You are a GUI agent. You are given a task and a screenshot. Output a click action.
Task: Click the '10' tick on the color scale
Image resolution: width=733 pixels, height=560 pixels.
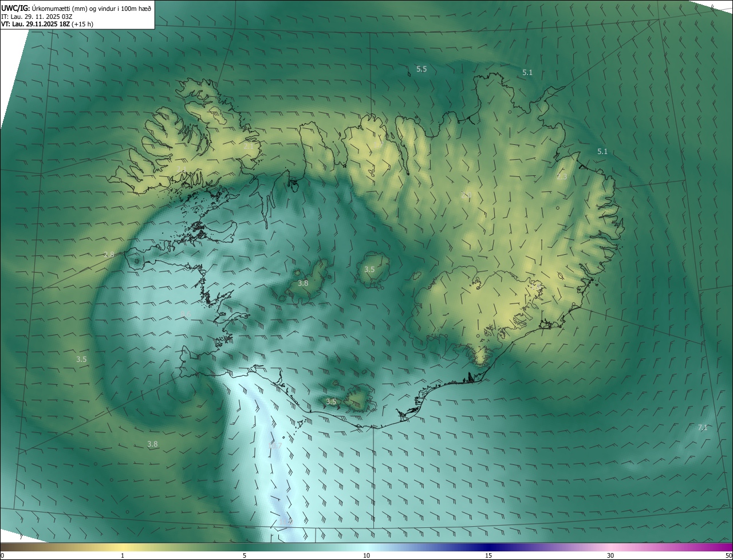coord(366,555)
